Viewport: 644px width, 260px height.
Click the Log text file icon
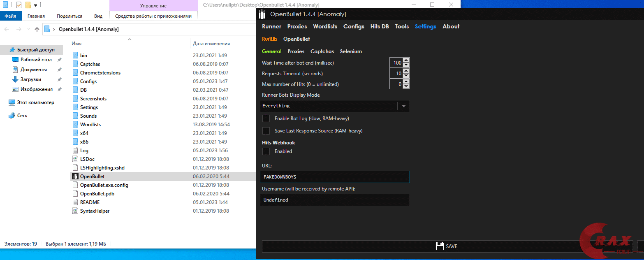[75, 150]
